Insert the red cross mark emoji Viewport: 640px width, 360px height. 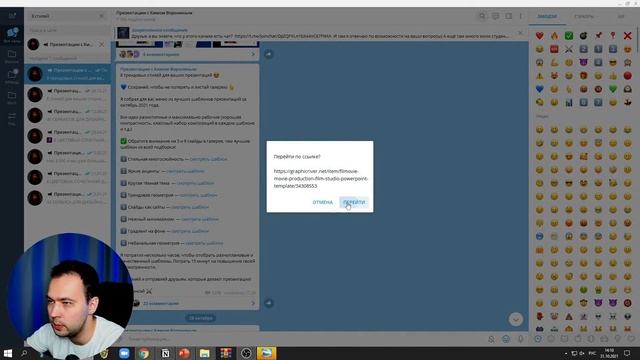627,36
